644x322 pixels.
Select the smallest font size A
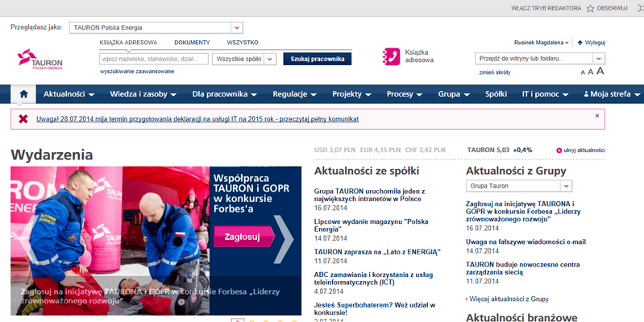[x=583, y=72]
